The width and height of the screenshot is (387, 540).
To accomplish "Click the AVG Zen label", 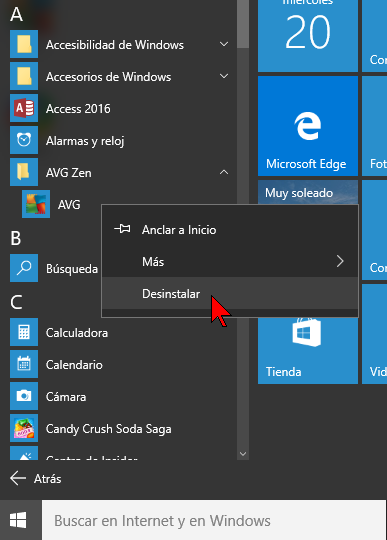I will coord(69,173).
